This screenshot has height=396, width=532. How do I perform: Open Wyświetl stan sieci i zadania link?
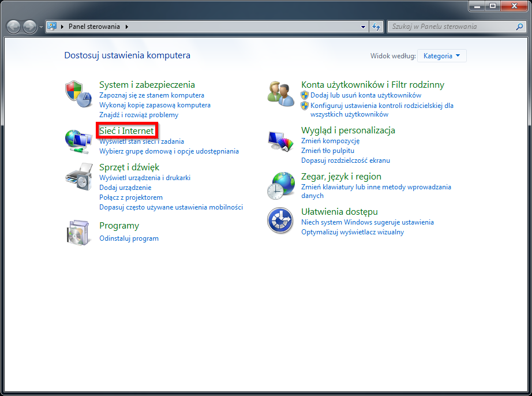[141, 141]
